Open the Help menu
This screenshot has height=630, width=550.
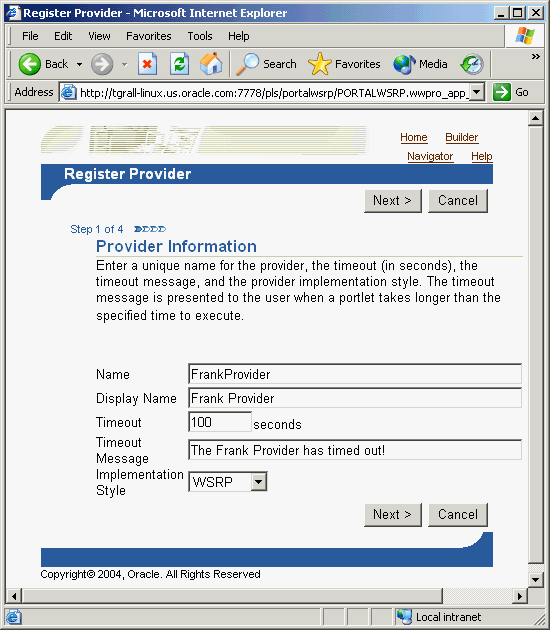(239, 36)
